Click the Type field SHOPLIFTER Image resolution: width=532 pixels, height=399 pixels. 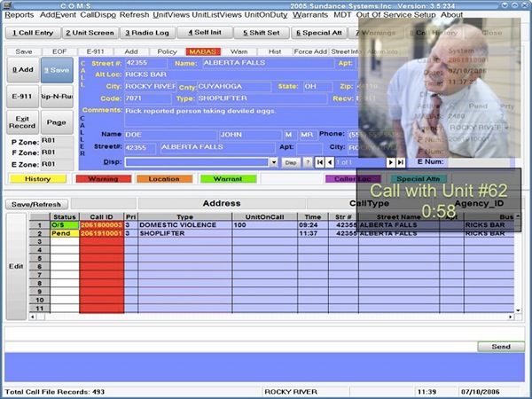(262, 98)
